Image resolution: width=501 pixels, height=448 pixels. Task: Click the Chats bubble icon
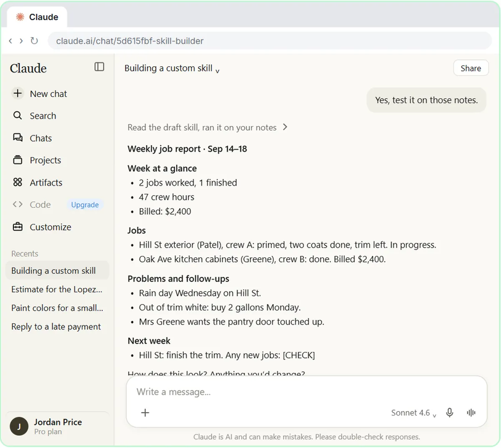18,138
